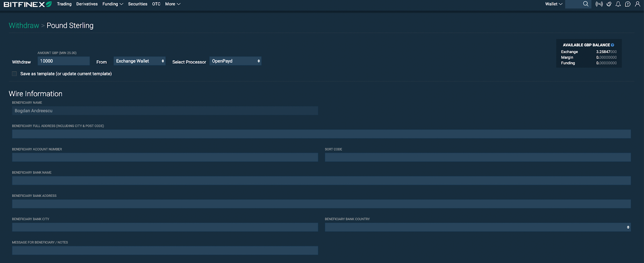Expand the Wallet menu
Image resolution: width=644 pixels, height=263 pixels.
point(554,4)
